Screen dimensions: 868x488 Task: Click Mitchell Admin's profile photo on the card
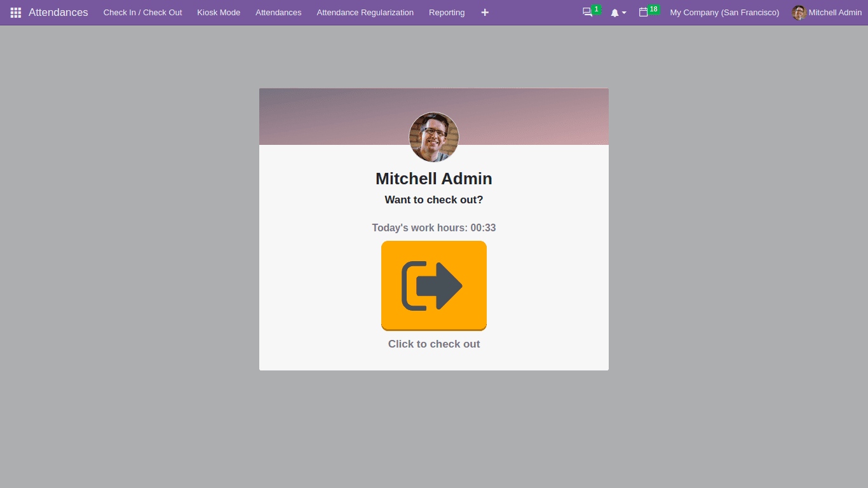434,137
